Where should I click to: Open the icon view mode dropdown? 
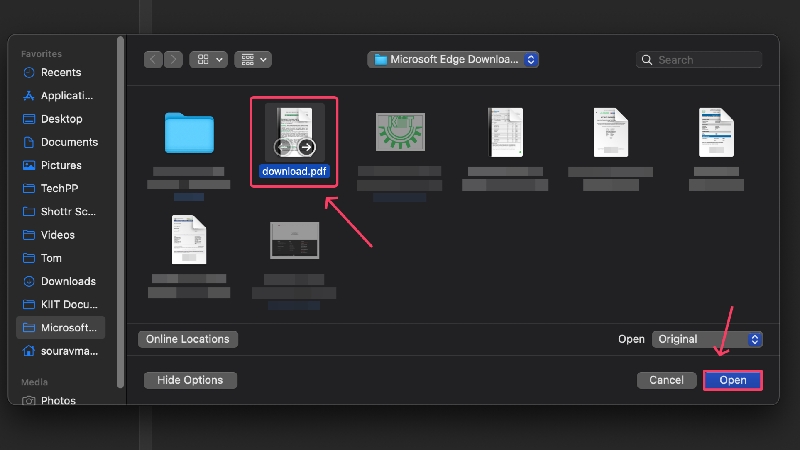point(208,60)
